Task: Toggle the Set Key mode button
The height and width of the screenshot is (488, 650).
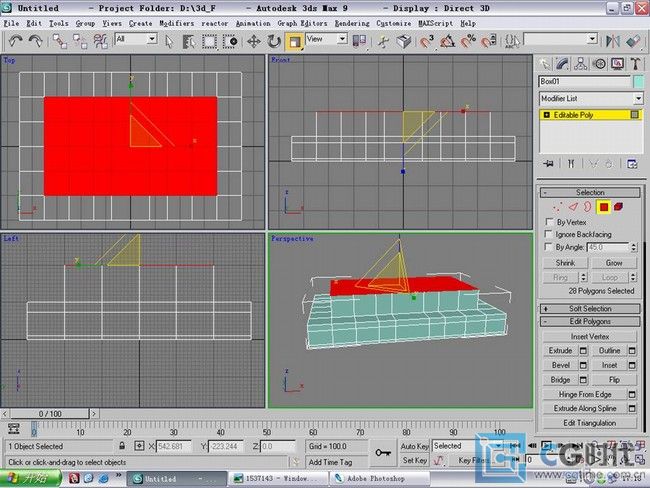Action: [414, 460]
